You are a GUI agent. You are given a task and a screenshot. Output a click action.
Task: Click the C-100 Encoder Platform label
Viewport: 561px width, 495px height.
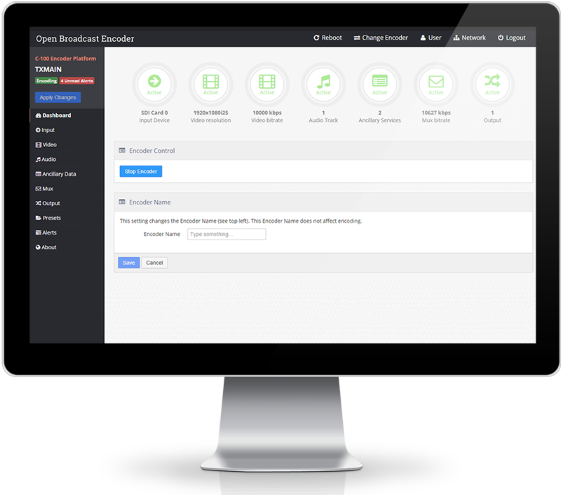(x=65, y=58)
